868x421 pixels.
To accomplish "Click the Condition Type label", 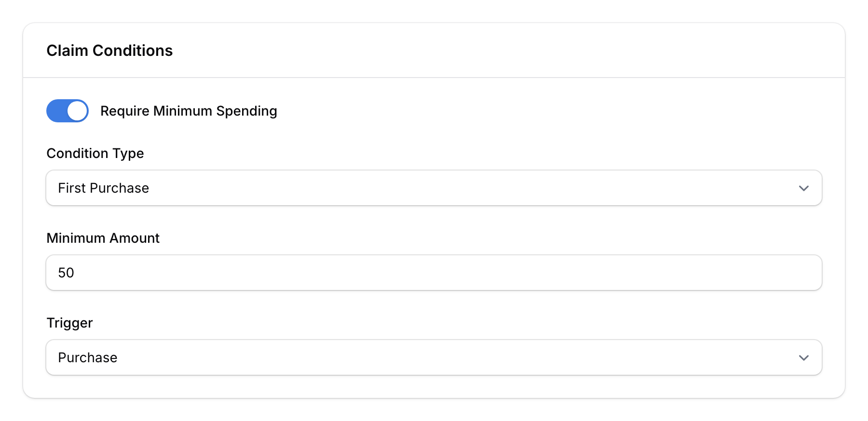I will pyautogui.click(x=95, y=153).
